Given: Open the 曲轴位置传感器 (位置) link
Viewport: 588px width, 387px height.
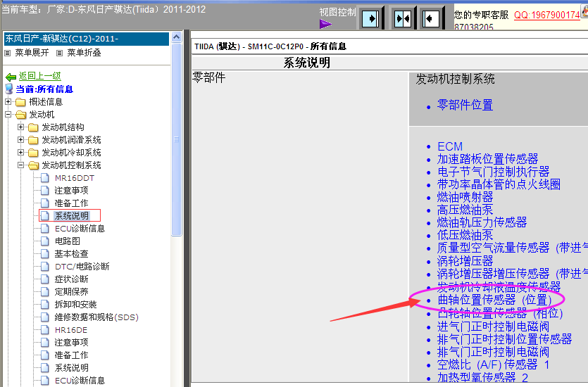Looking at the screenshot, I should coord(494,300).
